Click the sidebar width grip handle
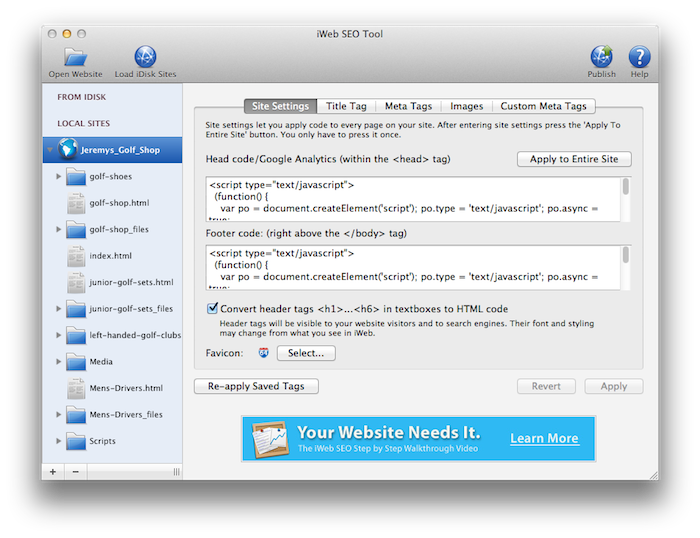 click(176, 472)
